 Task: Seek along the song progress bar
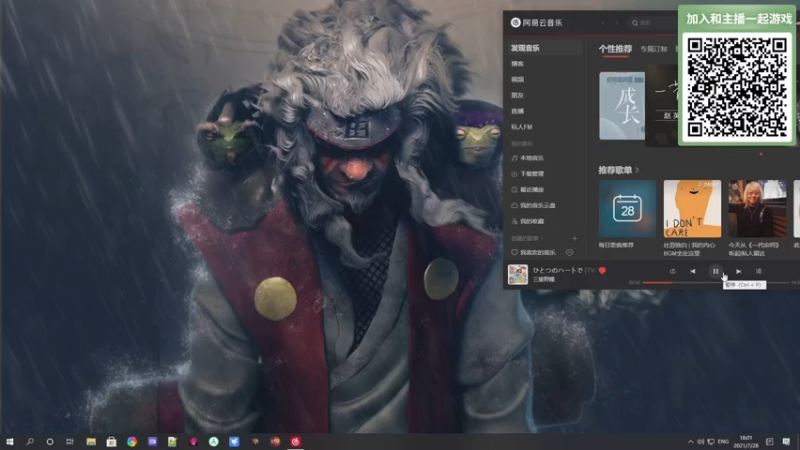point(715,282)
